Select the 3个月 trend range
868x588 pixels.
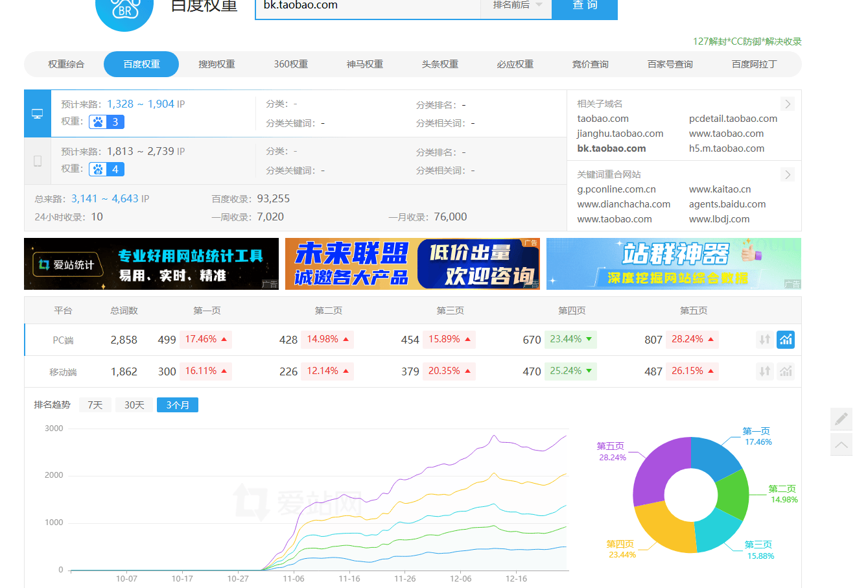click(x=178, y=405)
